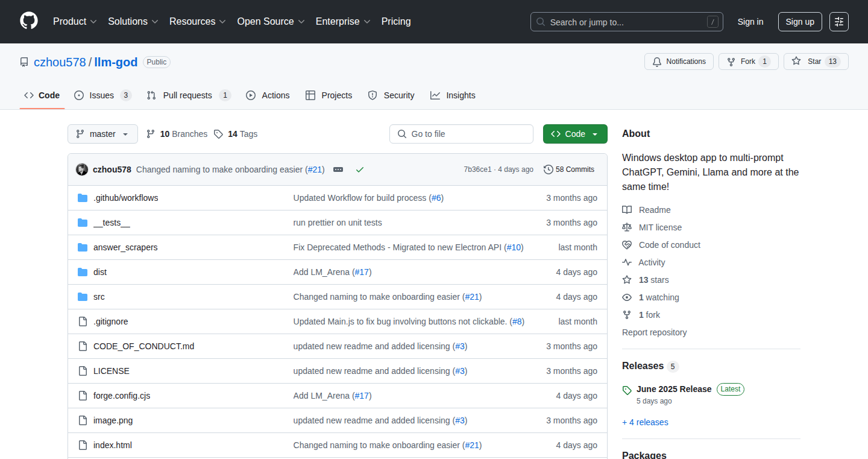
Task: Click the Sign up button
Action: point(800,22)
